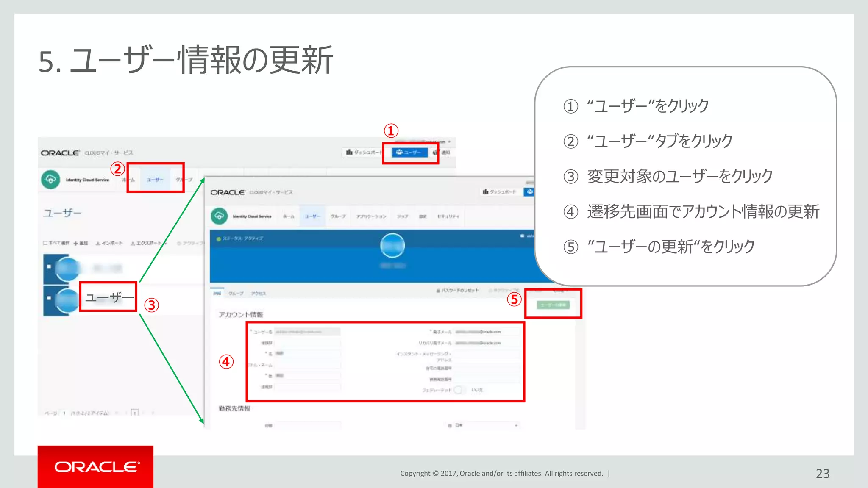Select the セキュリティ tab
This screenshot has height=488, width=868.
(x=448, y=216)
